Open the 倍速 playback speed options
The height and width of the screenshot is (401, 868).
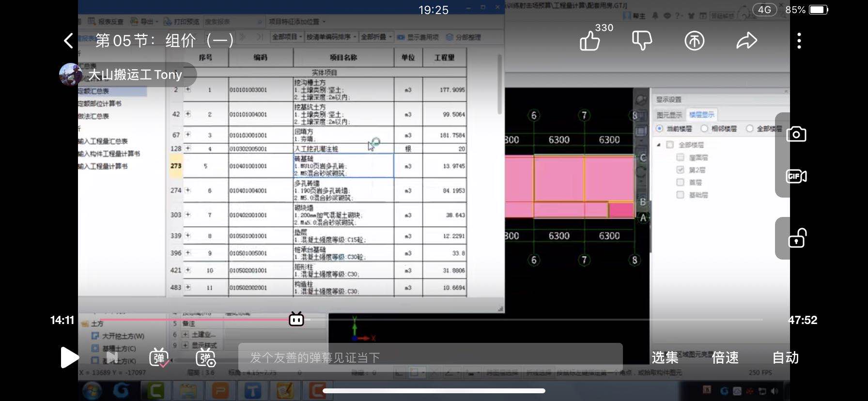point(725,357)
